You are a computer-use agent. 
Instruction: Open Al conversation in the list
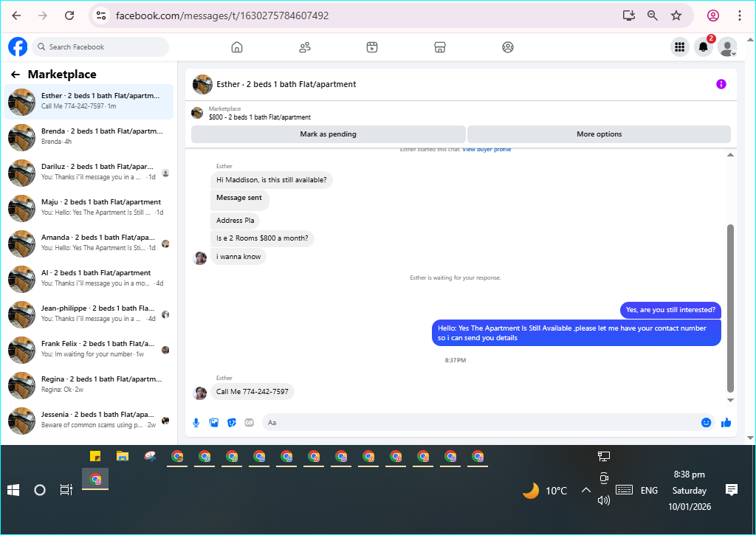[89, 279]
